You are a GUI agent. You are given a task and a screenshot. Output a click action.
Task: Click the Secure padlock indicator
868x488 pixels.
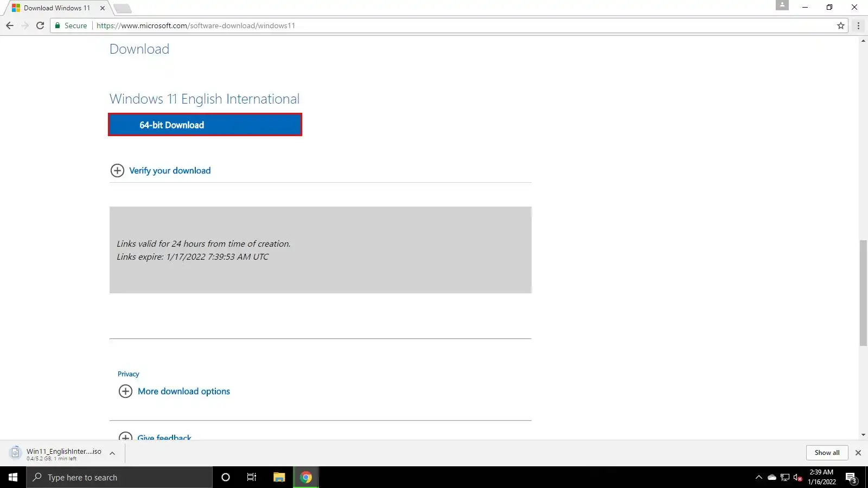71,25
